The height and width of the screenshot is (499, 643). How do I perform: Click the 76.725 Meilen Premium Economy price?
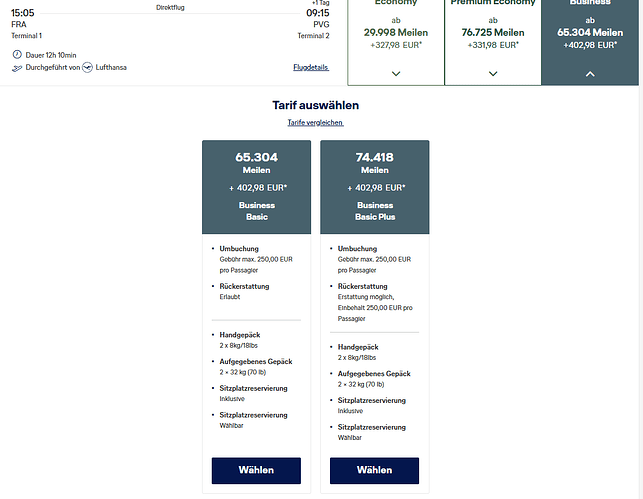(x=493, y=32)
